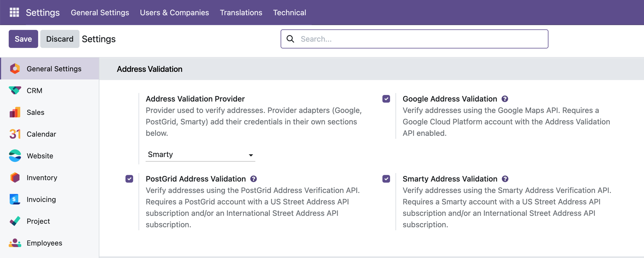Image resolution: width=644 pixels, height=258 pixels.
Task: Open help for Smarty Address Validation
Action: 505,179
